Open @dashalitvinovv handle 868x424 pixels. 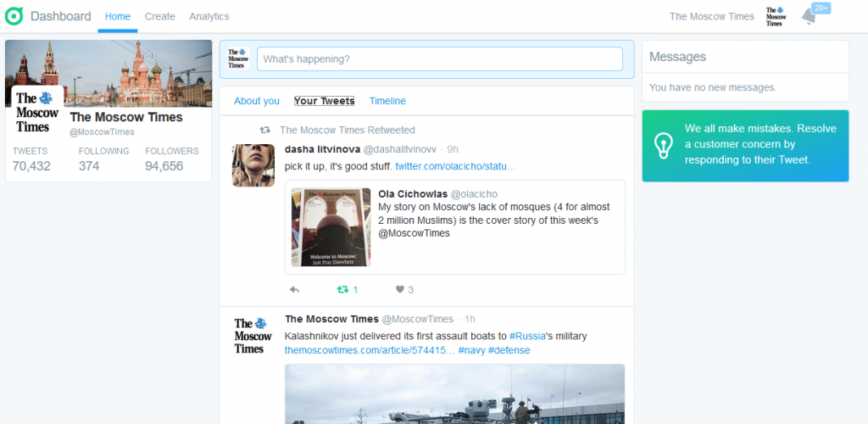pyautogui.click(x=400, y=149)
